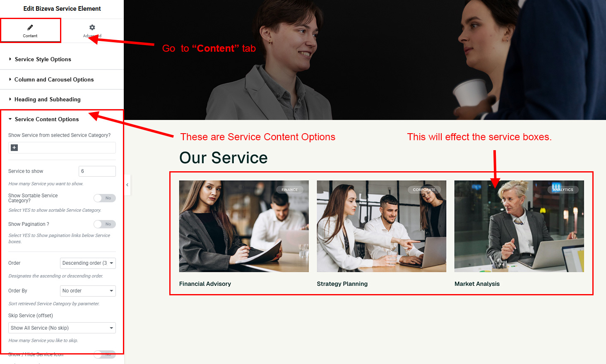Open the Skip Service offset dropdown
This screenshot has width=606, height=364.
coord(62,328)
